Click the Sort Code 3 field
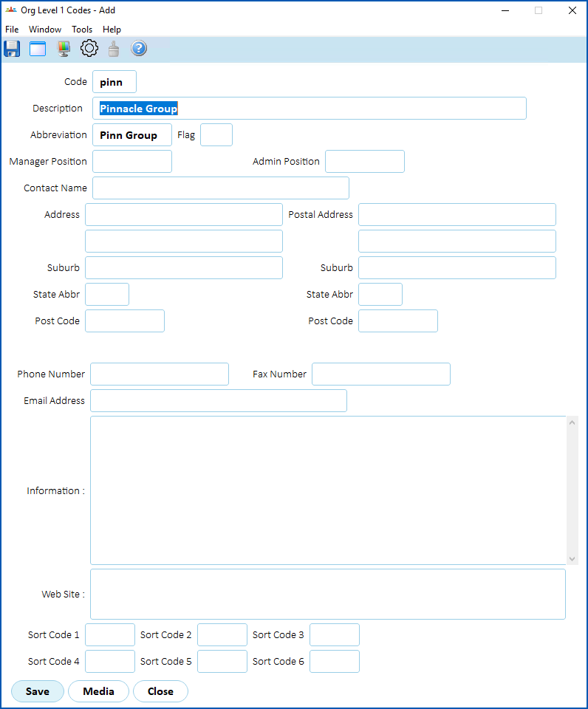The height and width of the screenshot is (709, 588). tap(335, 635)
